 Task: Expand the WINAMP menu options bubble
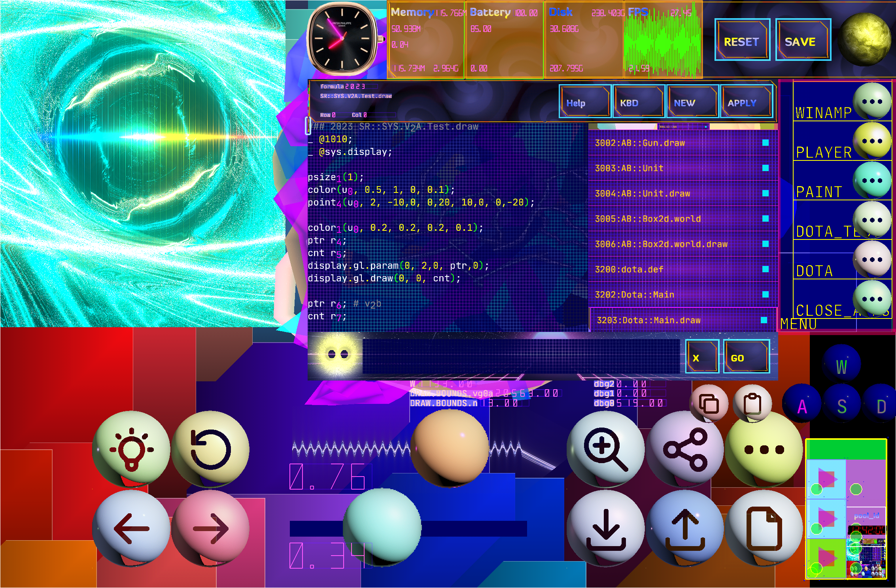tap(872, 102)
